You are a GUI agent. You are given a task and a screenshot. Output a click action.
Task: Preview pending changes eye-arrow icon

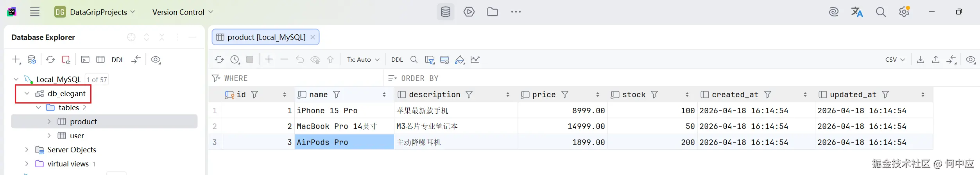click(x=315, y=60)
